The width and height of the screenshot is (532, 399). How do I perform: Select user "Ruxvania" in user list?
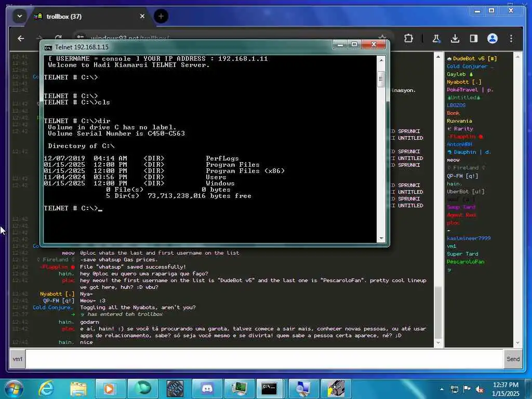pos(459,121)
